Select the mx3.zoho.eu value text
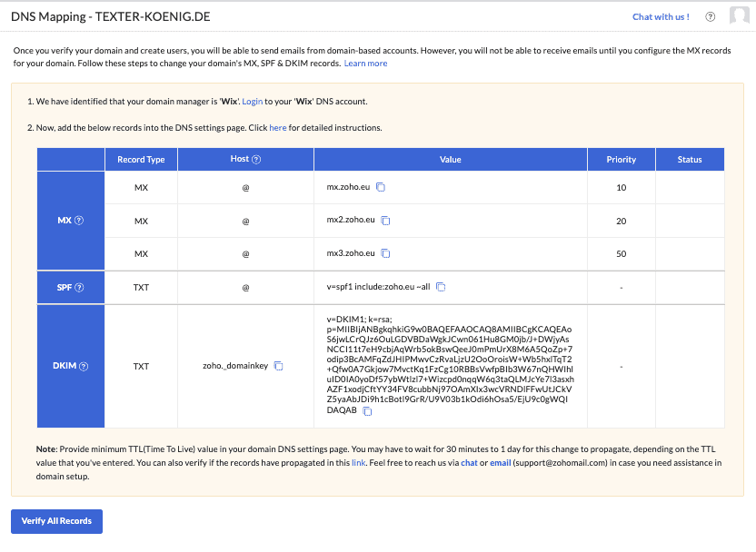This screenshot has width=756, height=552. [351, 253]
